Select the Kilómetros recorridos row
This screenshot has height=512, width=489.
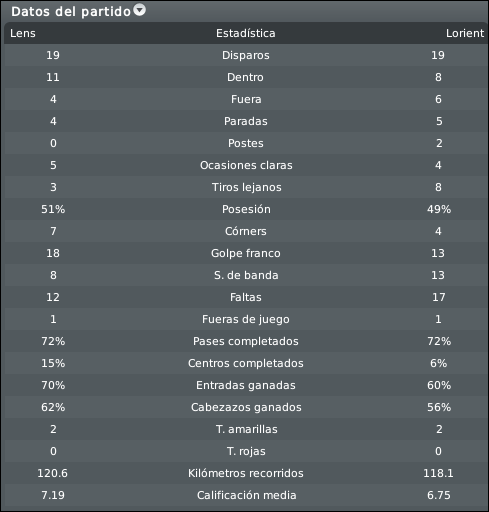[x=246, y=473]
